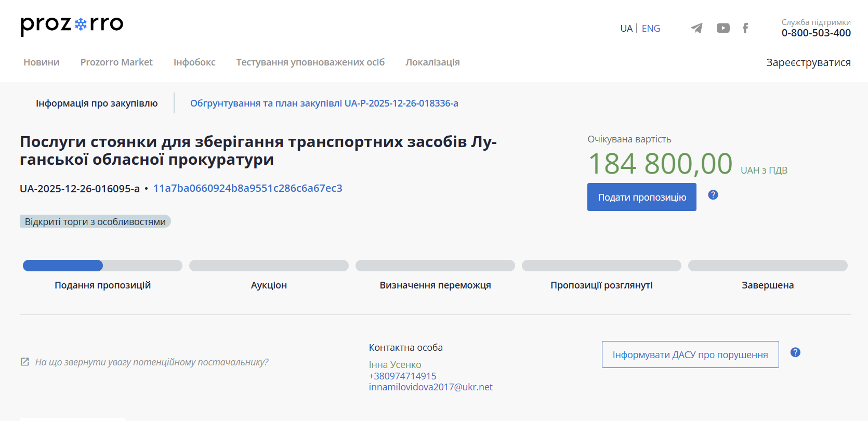Click the Подання пропозицій progress bar
868x421 pixels.
tap(102, 266)
